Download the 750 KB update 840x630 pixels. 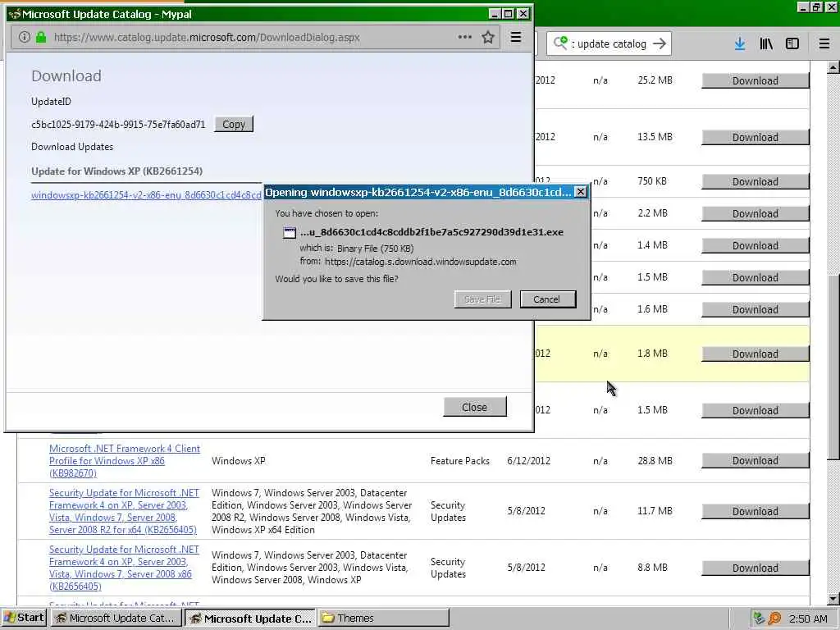click(755, 182)
